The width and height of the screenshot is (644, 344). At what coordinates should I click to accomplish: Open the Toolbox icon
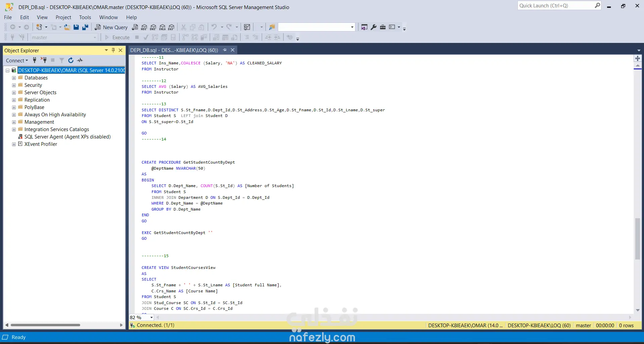point(383,27)
